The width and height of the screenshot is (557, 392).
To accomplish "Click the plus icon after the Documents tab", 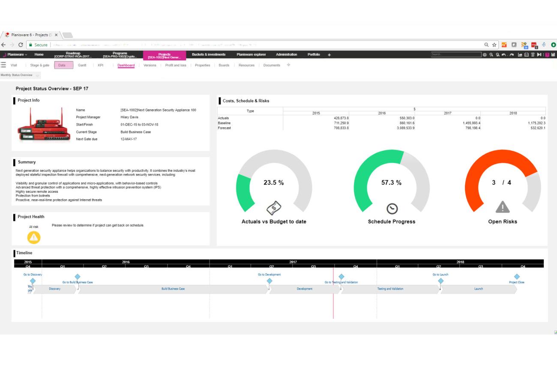I will coord(288,65).
